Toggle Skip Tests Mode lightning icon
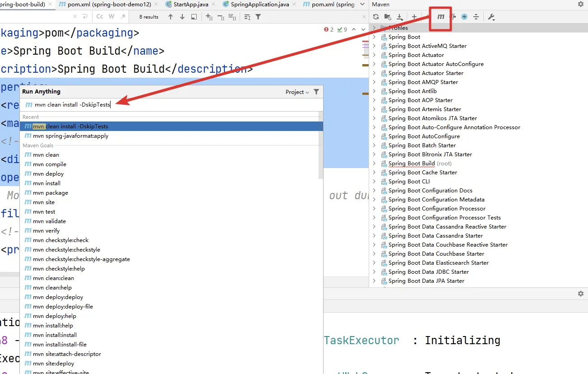The image size is (588, 374). (x=464, y=17)
